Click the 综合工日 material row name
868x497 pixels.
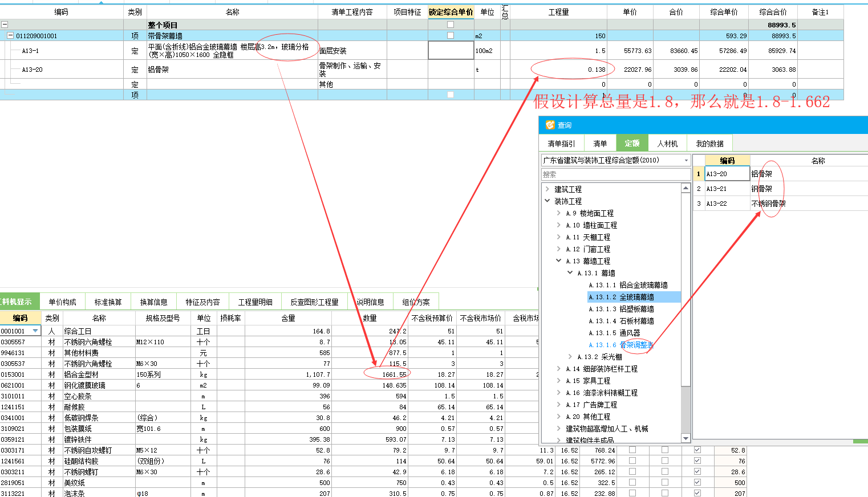pyautogui.click(x=78, y=331)
